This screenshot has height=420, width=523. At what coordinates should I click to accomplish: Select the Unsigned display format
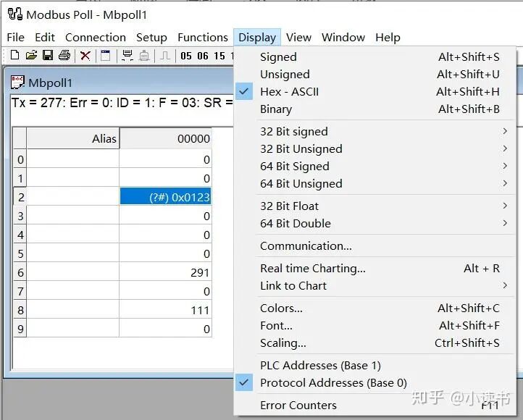[375, 75]
